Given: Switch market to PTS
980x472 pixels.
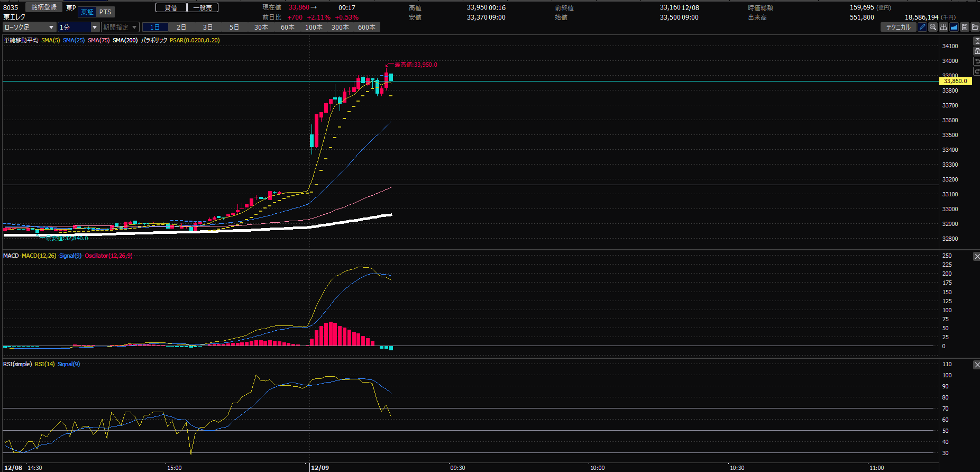Looking at the screenshot, I should [x=105, y=12].
